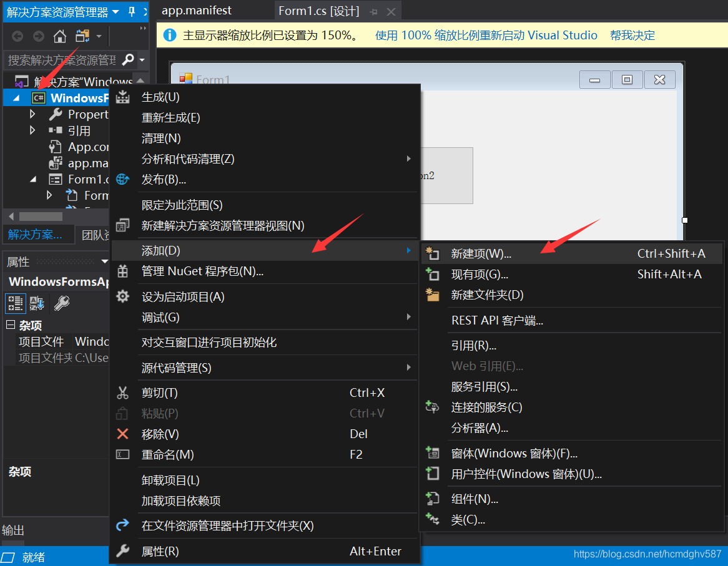Collapse the Form1.cs tree node
The image size is (728, 566).
[33, 179]
